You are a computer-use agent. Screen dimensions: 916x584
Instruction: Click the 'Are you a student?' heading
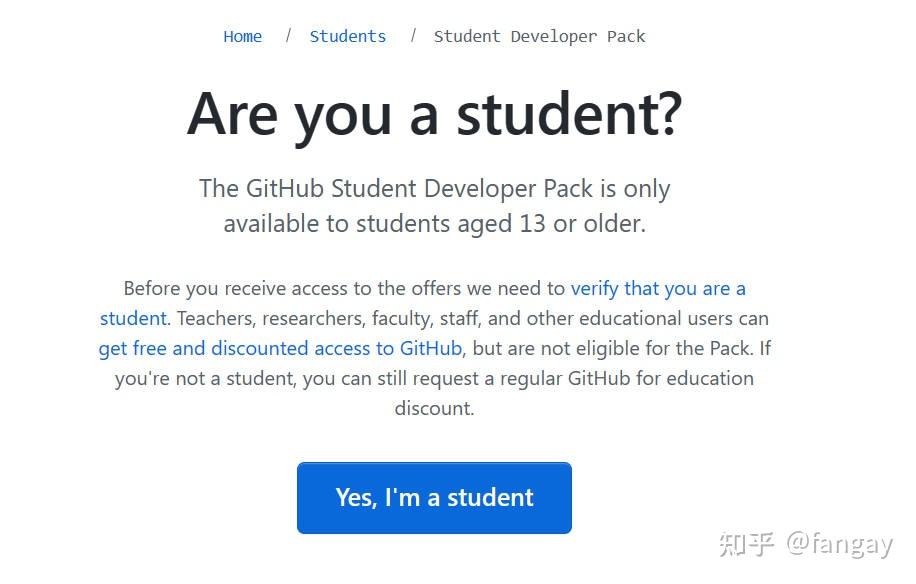(434, 113)
